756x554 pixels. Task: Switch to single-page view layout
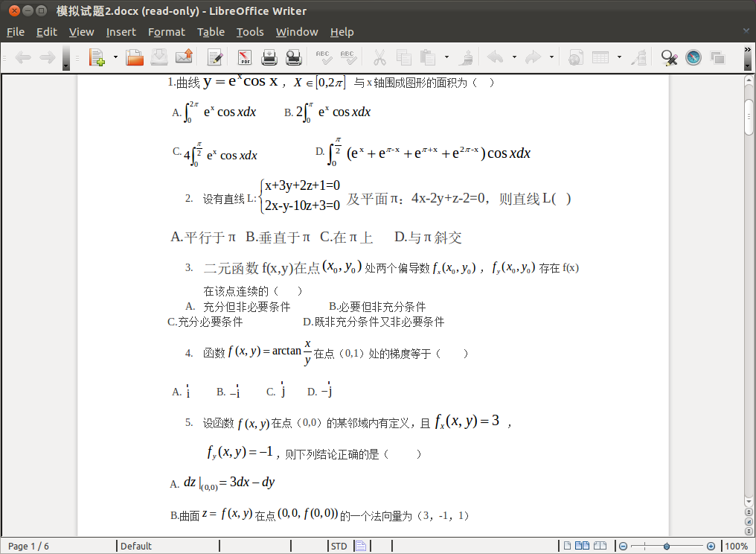point(567,546)
